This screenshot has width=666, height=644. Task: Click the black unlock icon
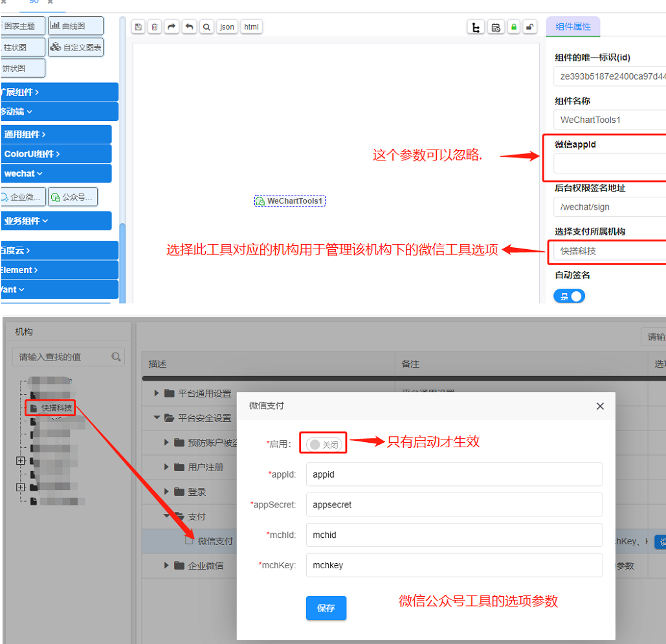[529, 27]
